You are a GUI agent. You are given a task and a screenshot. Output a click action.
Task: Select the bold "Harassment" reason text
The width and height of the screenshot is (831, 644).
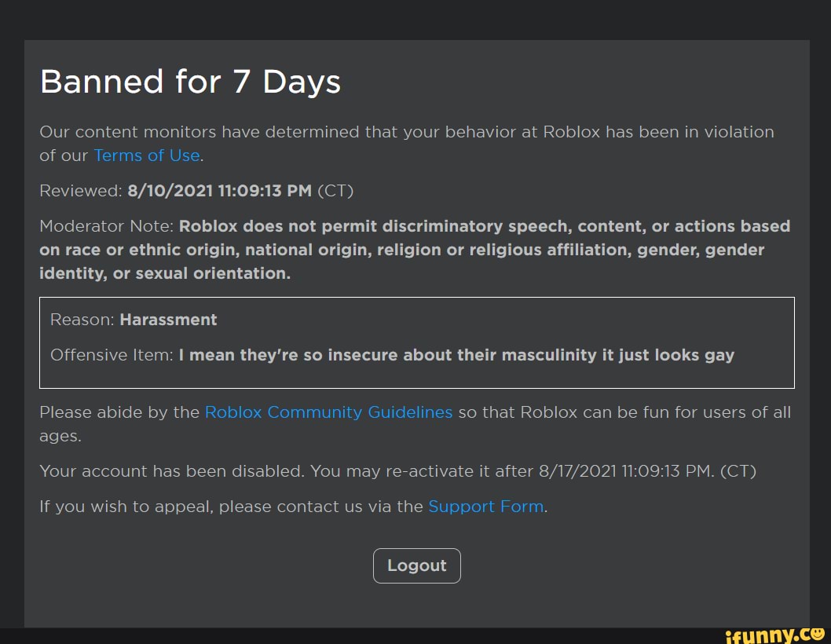point(168,320)
